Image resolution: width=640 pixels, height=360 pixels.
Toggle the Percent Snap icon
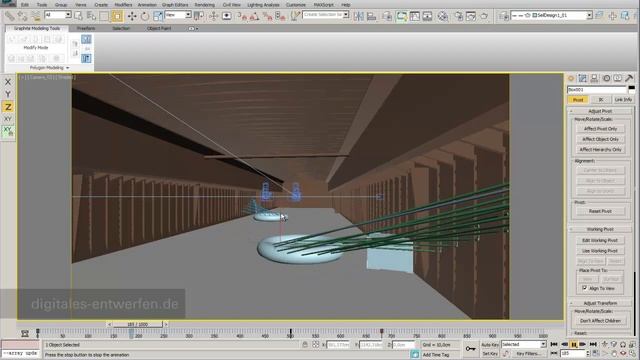(x=267, y=16)
